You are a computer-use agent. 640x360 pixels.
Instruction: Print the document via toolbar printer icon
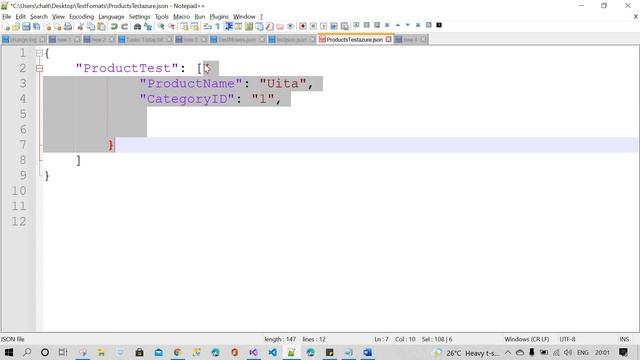click(68, 27)
